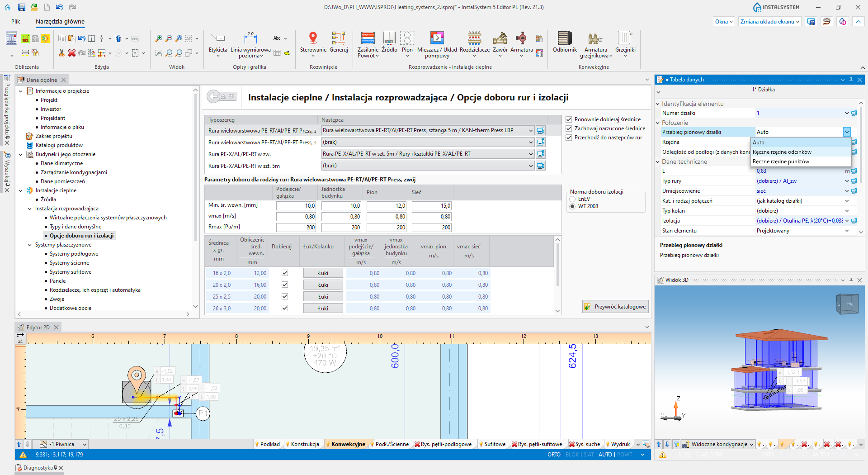Click the heating/cooling sun-snowflake icon
The height and width of the screenshot is (475, 868).
pyautogui.click(x=45, y=38)
